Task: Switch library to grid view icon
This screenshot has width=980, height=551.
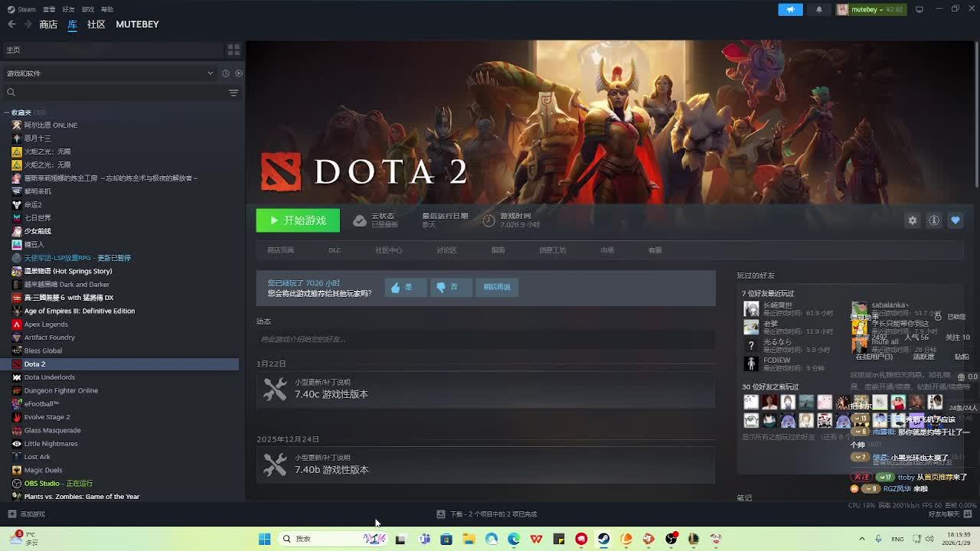Action: tap(234, 50)
